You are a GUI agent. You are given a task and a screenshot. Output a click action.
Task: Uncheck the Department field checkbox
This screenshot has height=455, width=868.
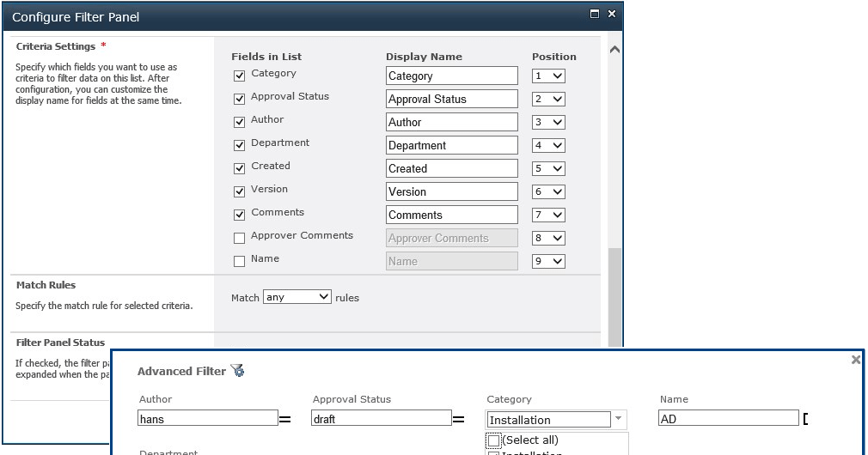tap(239, 145)
